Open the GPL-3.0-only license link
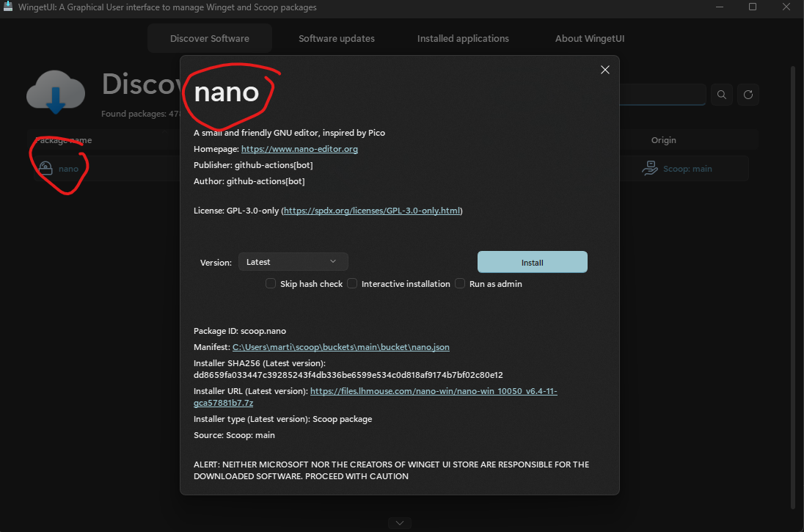 [372, 211]
